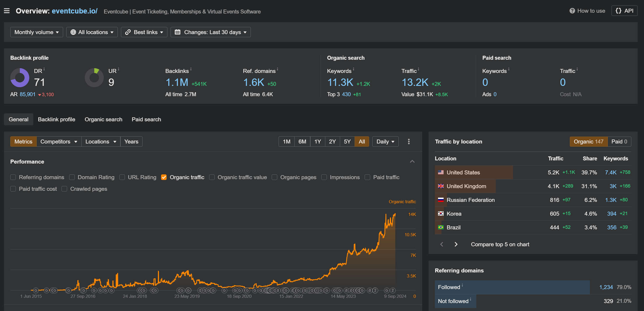Image resolution: width=644 pixels, height=311 pixels.
Task: Click the United States flag icon
Action: (x=441, y=172)
